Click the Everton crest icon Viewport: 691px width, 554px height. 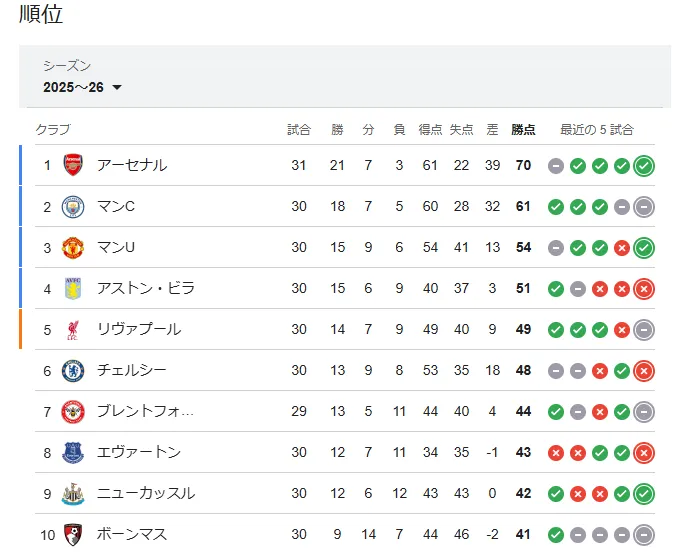coord(73,452)
